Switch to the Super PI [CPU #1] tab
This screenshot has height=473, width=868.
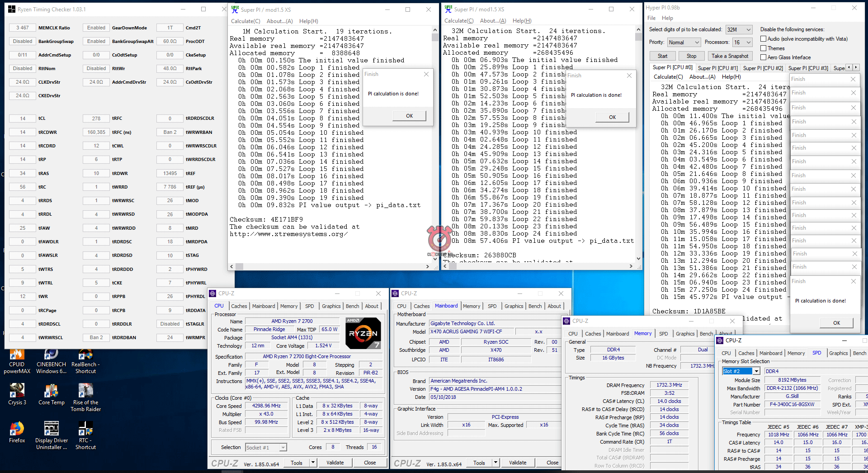[717, 68]
